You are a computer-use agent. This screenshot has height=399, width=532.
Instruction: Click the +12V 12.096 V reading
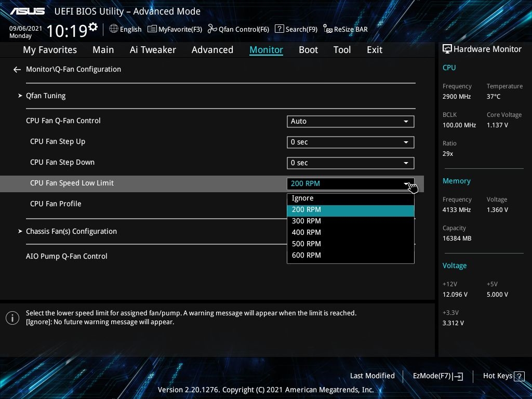tap(455, 295)
